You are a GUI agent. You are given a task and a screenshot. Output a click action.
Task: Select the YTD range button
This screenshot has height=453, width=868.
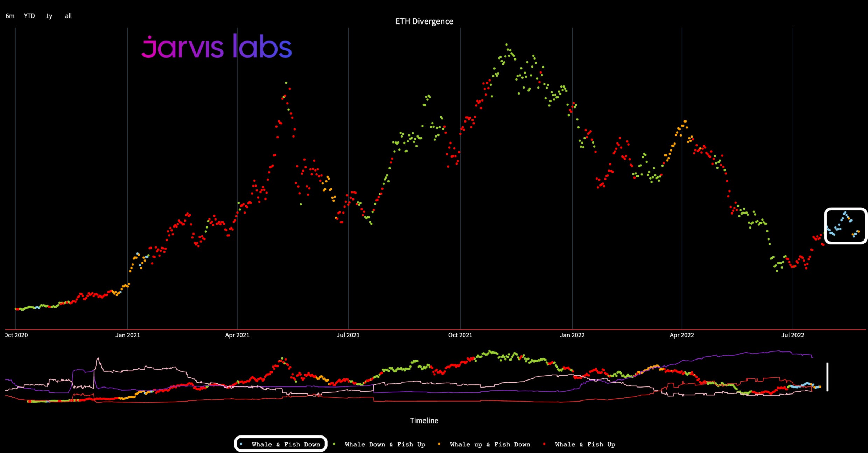(x=29, y=16)
